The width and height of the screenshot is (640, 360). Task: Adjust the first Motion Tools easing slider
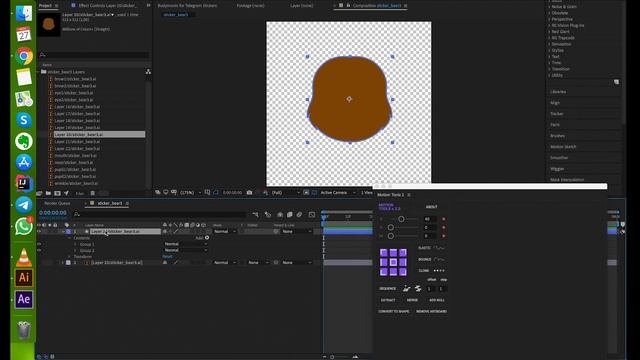tap(401, 219)
